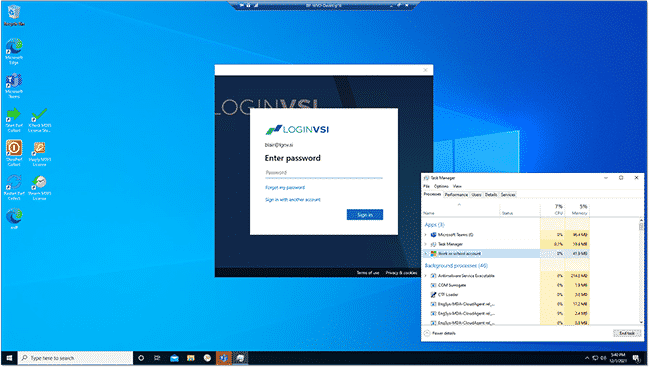The height and width of the screenshot is (368, 650).
Task: Select the orange power-symbol Perf Collect shortcut
Action: (x=14, y=153)
